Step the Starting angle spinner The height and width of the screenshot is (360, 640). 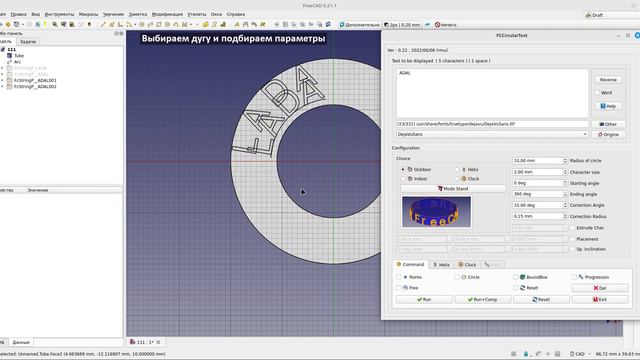coord(565,183)
